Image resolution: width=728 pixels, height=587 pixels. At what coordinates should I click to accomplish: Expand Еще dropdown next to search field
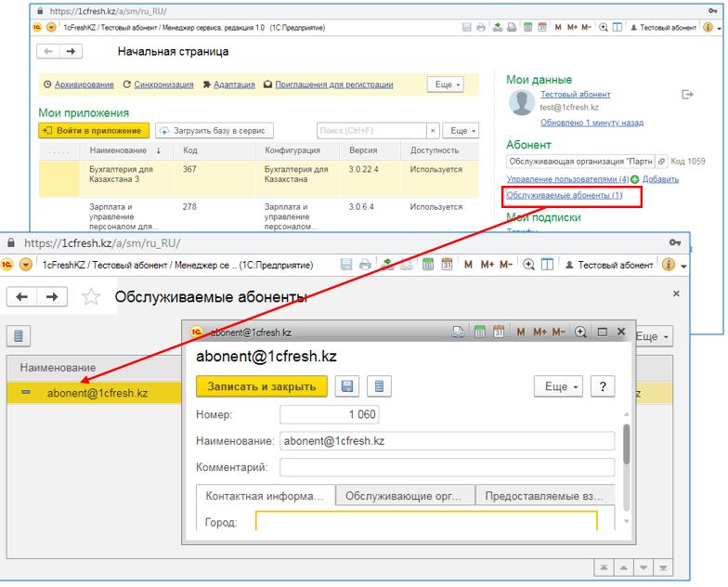pyautogui.click(x=461, y=130)
